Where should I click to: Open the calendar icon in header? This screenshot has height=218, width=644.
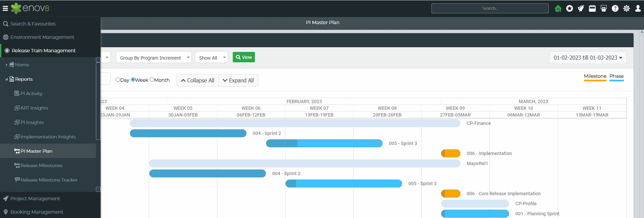click(x=592, y=8)
